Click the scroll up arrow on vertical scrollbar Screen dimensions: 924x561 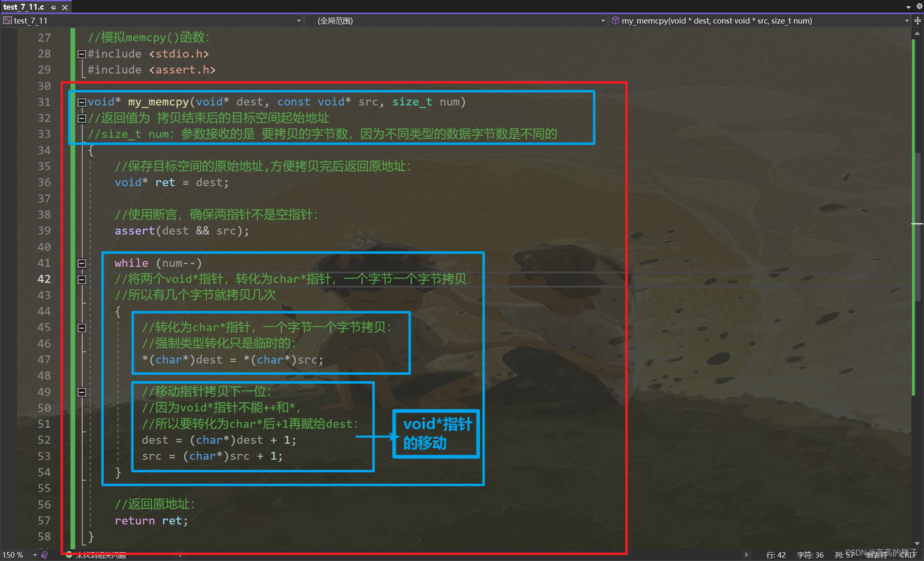(x=917, y=33)
